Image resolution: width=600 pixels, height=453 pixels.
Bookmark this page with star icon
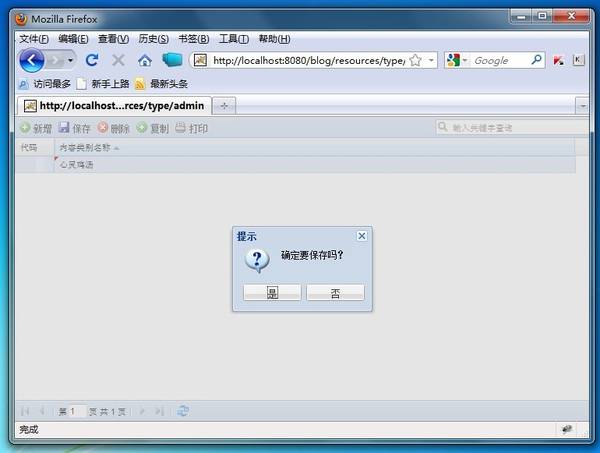tap(415, 60)
